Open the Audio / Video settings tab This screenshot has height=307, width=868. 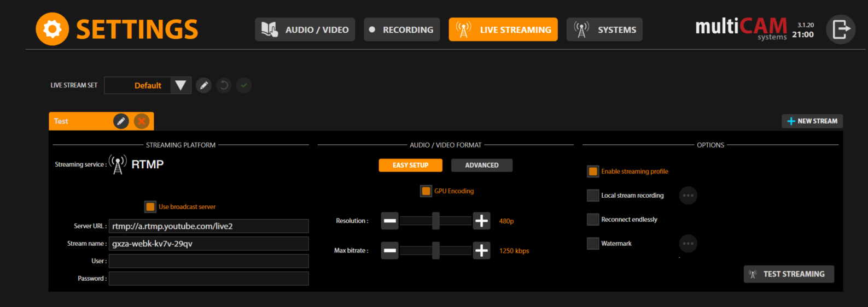point(305,29)
